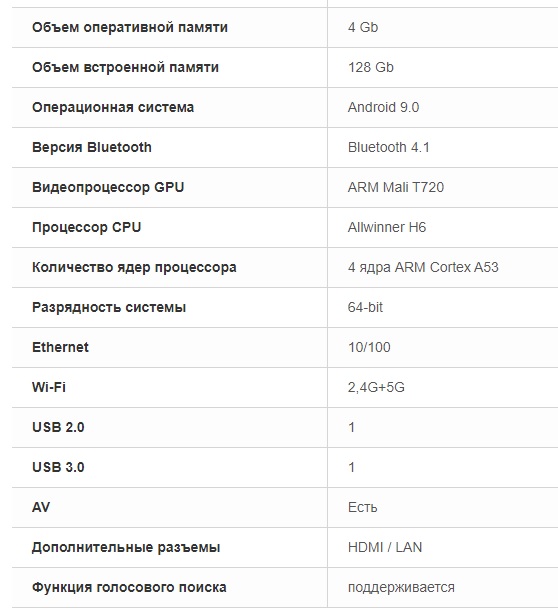Select the '4 Gb' RAM value
Viewport: 558px width, 613px height.
click(363, 27)
